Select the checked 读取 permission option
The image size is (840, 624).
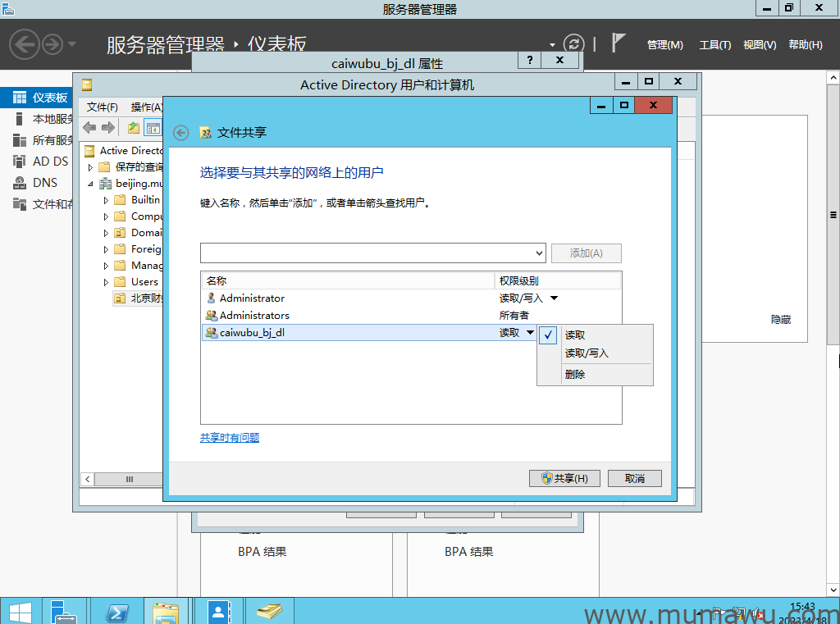click(x=575, y=335)
